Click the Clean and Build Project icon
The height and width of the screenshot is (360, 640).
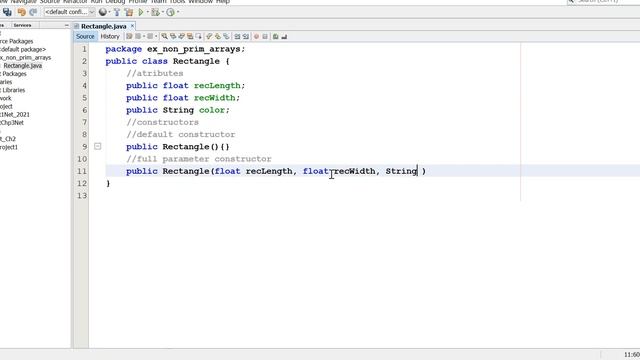point(129,12)
